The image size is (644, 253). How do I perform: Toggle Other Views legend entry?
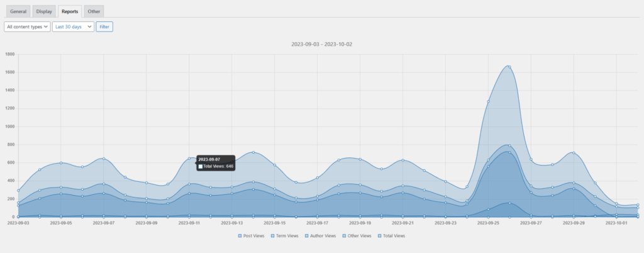pos(356,236)
